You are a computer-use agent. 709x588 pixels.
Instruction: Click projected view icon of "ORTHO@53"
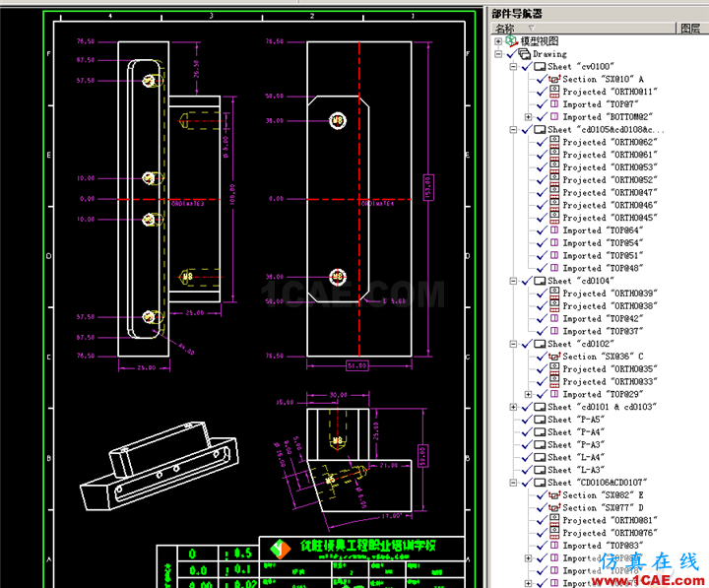pyautogui.click(x=554, y=166)
